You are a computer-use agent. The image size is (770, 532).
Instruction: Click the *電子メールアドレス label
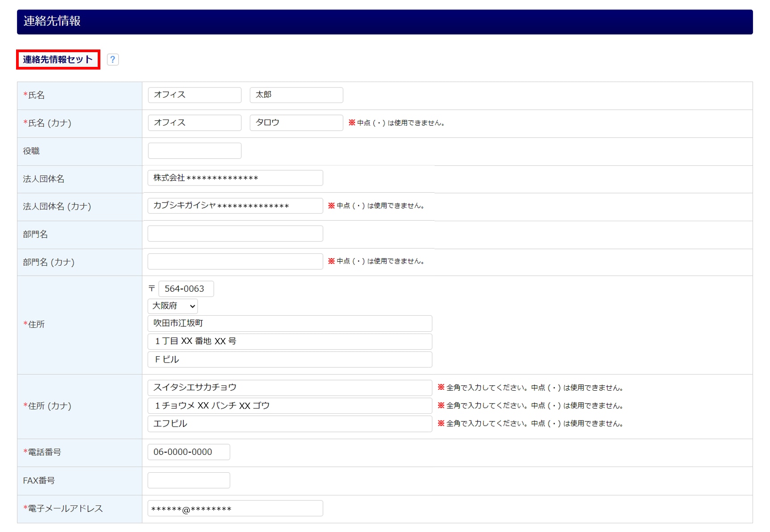point(63,508)
